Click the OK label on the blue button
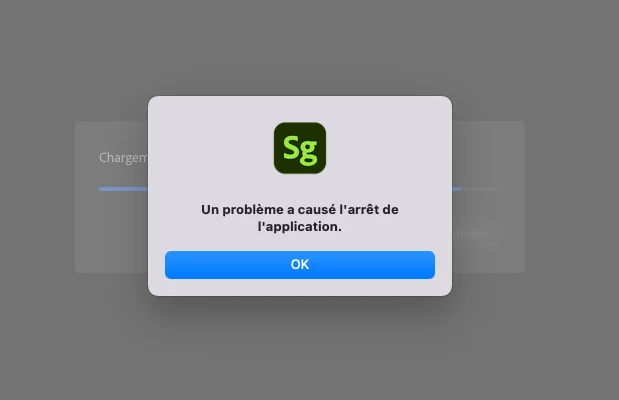This screenshot has height=400, width=619. (x=300, y=265)
